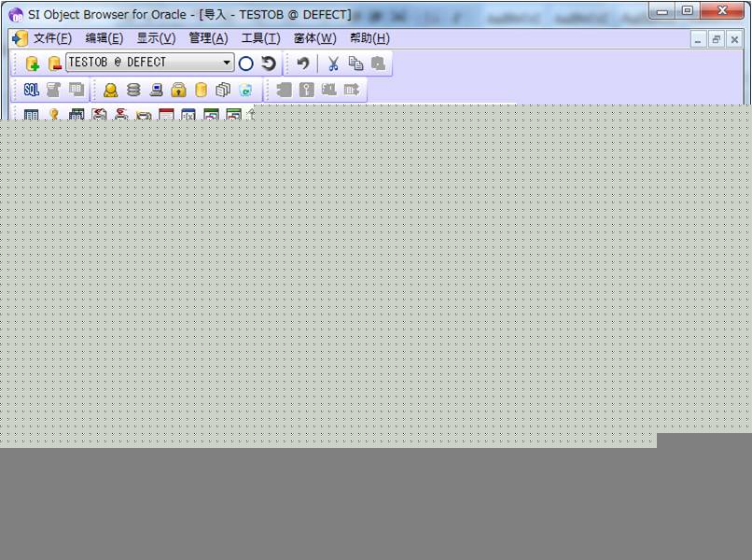Open the 帮助(H) menu
The width and height of the screenshot is (752, 560).
click(369, 38)
